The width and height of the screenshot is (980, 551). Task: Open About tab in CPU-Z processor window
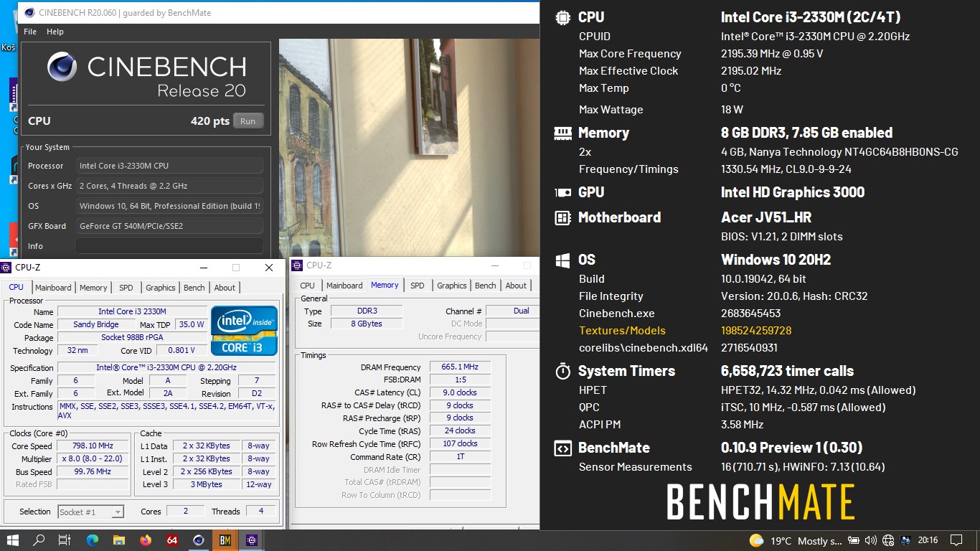pos(225,288)
